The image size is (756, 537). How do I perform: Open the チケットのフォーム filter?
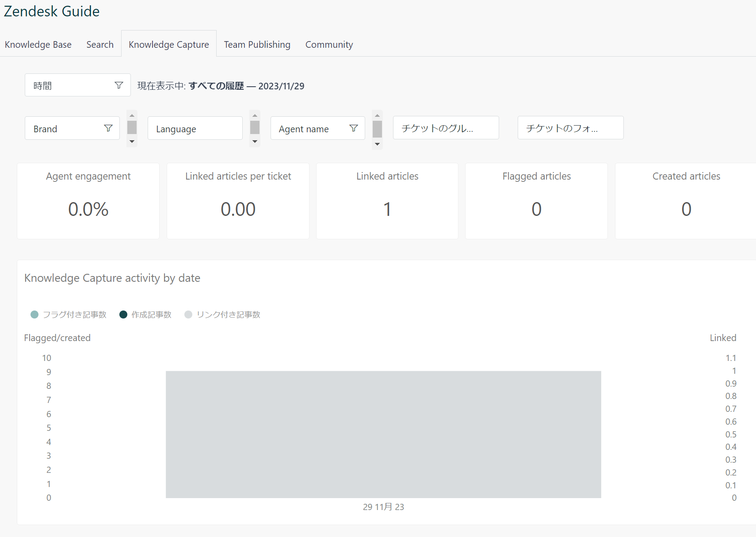570,127
